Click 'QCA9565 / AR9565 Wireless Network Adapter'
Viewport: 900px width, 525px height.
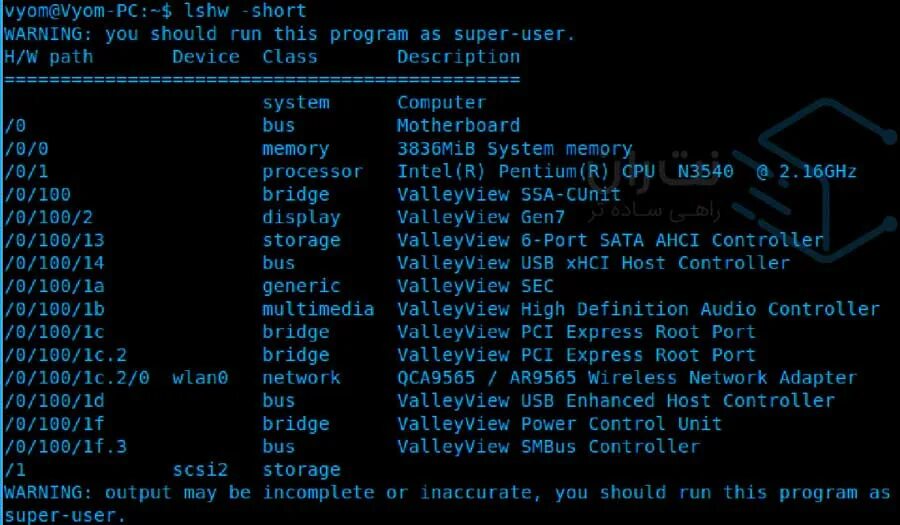tap(626, 378)
